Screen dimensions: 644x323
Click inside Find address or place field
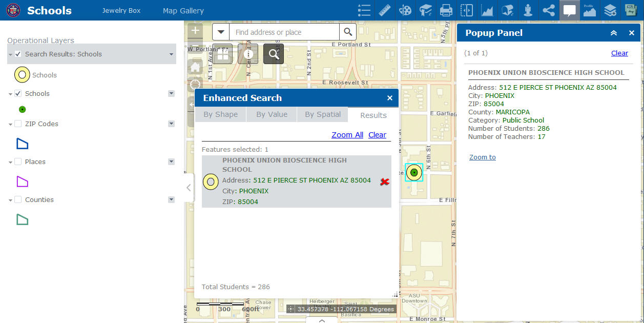(284, 32)
